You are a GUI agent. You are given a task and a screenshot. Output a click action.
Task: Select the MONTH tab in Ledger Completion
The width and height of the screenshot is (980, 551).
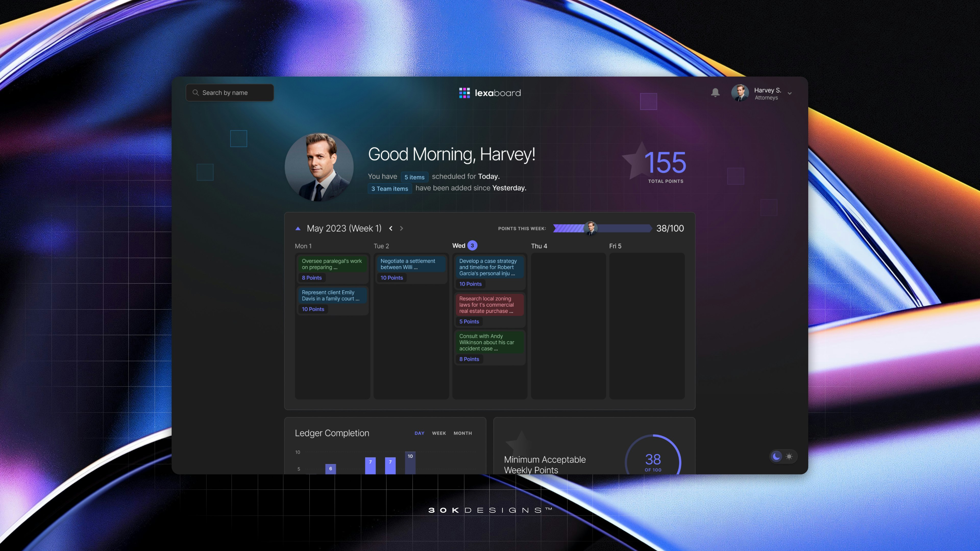[x=463, y=433]
